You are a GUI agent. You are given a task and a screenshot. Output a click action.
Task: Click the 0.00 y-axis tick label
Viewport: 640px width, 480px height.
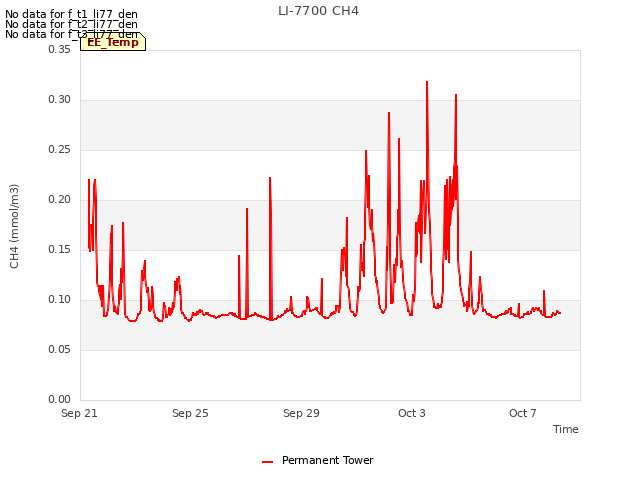pyautogui.click(x=59, y=399)
